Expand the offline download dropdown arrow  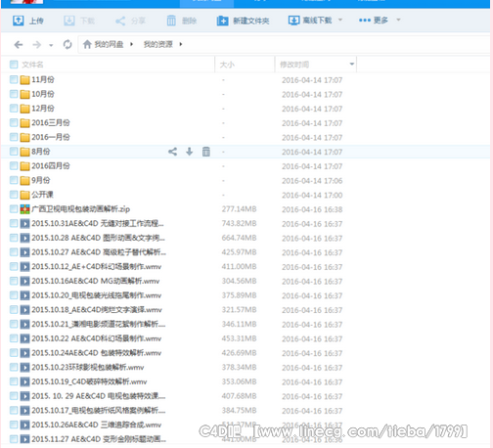(x=340, y=20)
